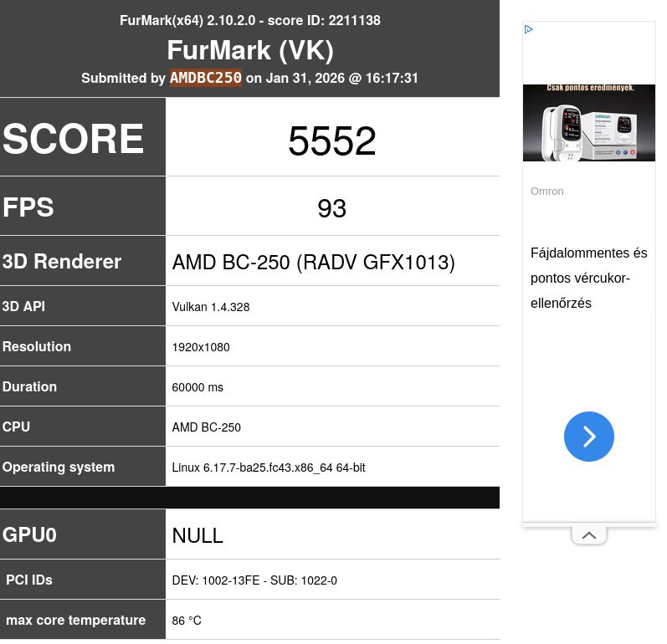The image size is (667, 644).
Task: Click the 'FurMark(x64) 2.10.2.0 - score ID: 2211138' line
Action: (250, 20)
